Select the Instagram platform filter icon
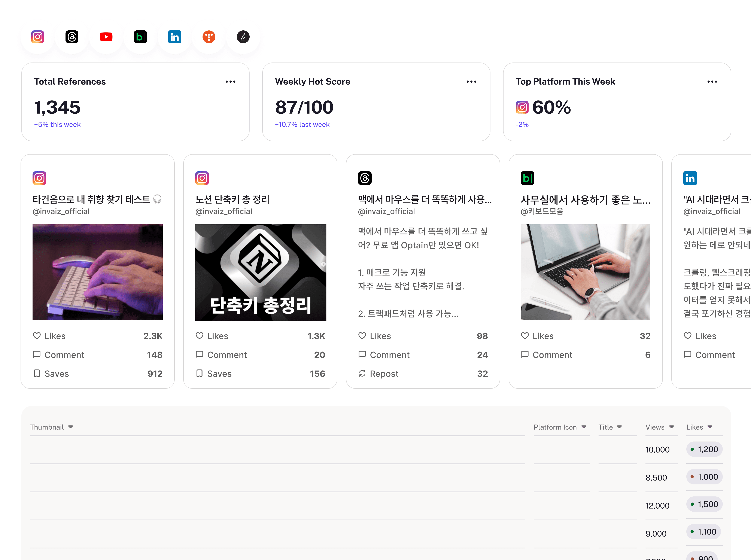The height and width of the screenshot is (560, 751). tap(38, 37)
